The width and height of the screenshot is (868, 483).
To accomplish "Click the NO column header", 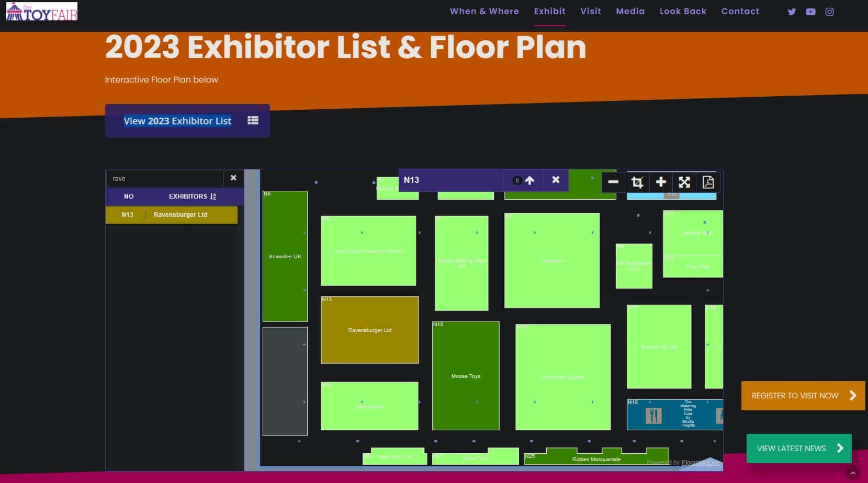I will tap(129, 197).
